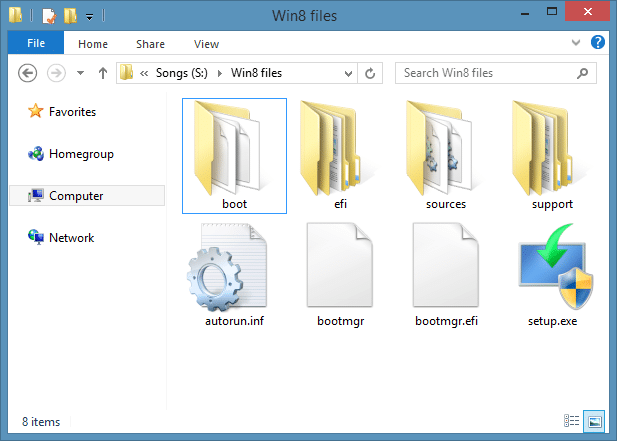Switch to details view layout
The height and width of the screenshot is (441, 617).
point(571,421)
